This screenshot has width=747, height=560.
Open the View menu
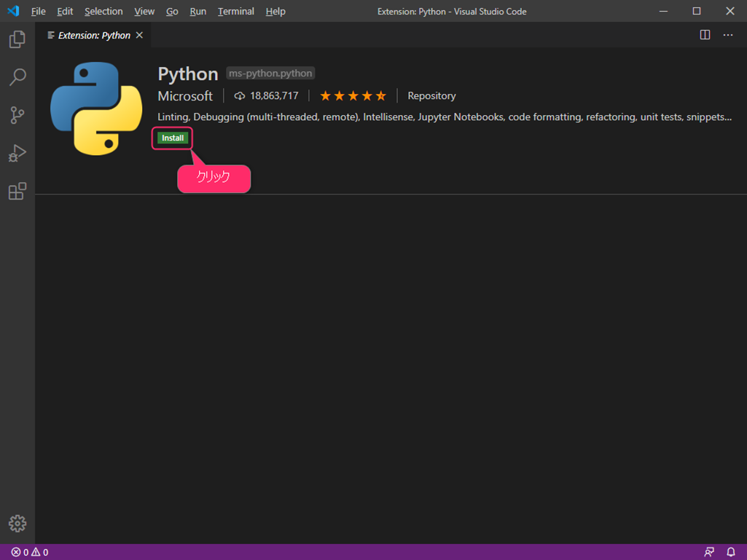[x=144, y=12]
